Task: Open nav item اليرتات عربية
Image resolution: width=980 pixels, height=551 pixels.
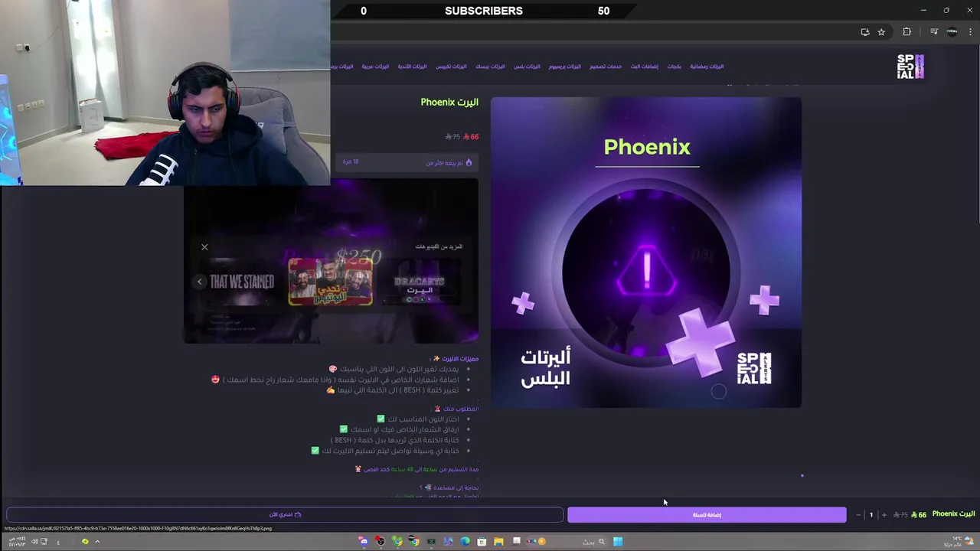Action: [x=375, y=67]
